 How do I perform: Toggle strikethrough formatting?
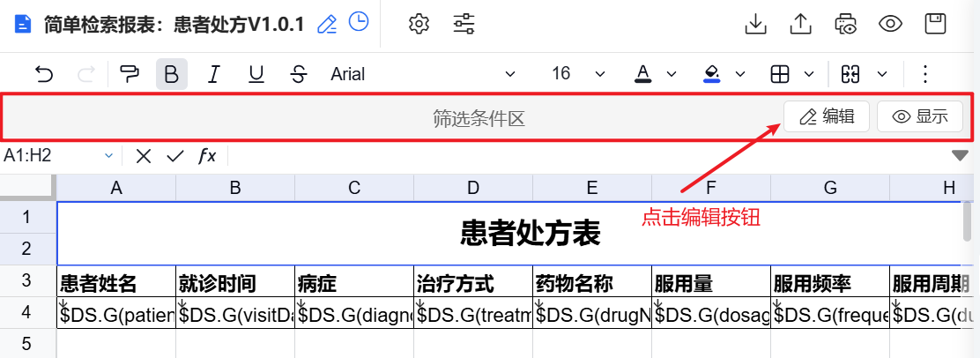299,74
